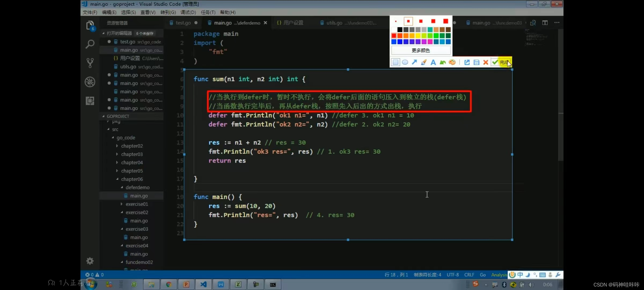Image resolution: width=644 pixels, height=290 pixels.
Task: Toggle the IME moon (half-width) icon
Action: [x=528, y=275]
